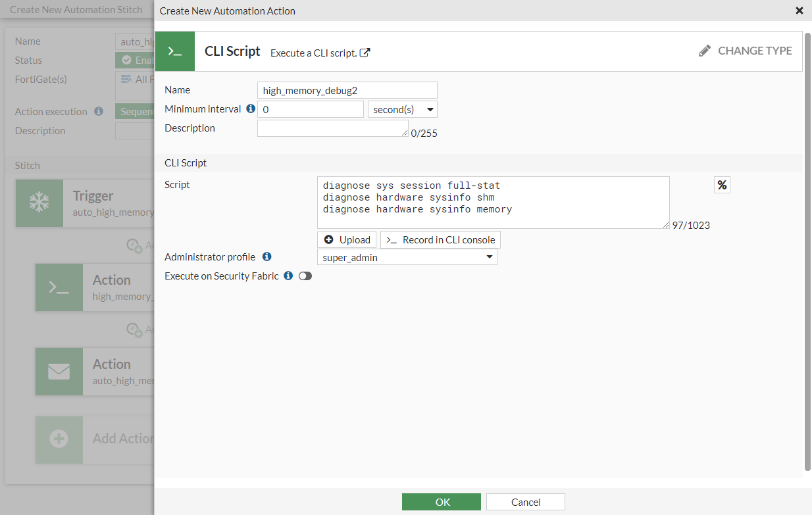Viewport: 812px width, 515px height.
Task: Confirm the action with OK
Action: point(441,501)
